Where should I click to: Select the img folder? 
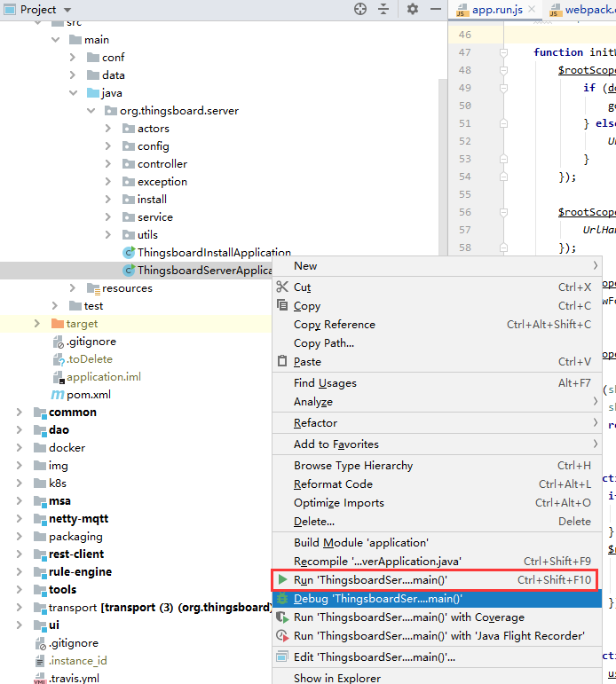(58, 466)
